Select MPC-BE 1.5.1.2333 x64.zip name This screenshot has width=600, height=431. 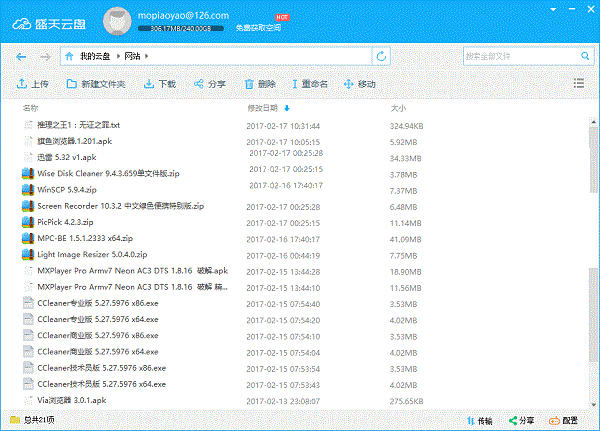click(x=85, y=238)
